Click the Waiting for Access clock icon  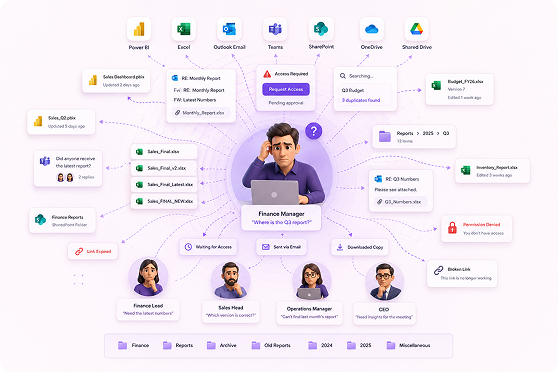(x=188, y=247)
